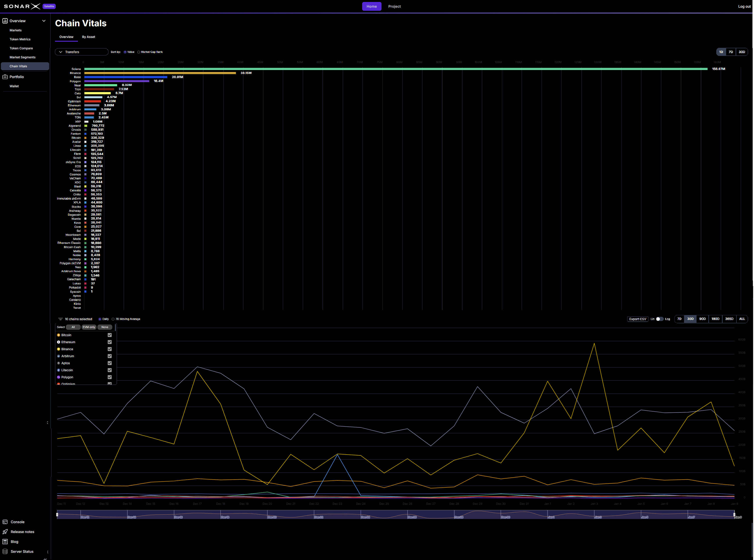Set line chart range to 180D

click(715, 319)
